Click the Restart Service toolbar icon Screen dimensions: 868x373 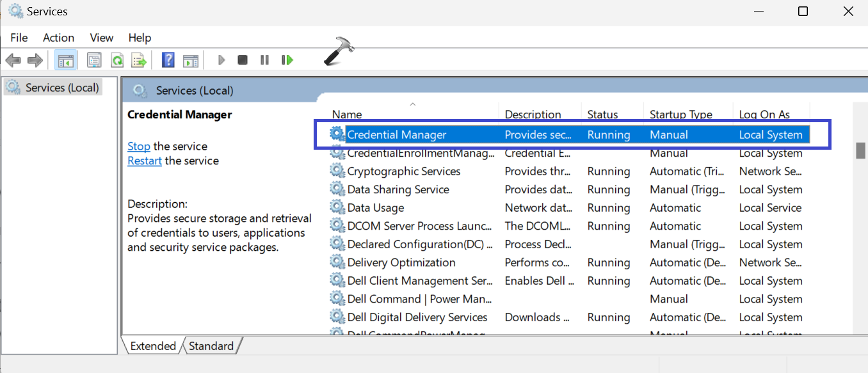[287, 60]
